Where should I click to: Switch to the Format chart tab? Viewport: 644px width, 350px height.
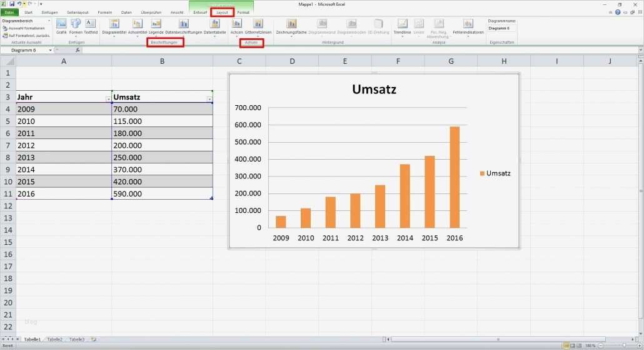(243, 13)
